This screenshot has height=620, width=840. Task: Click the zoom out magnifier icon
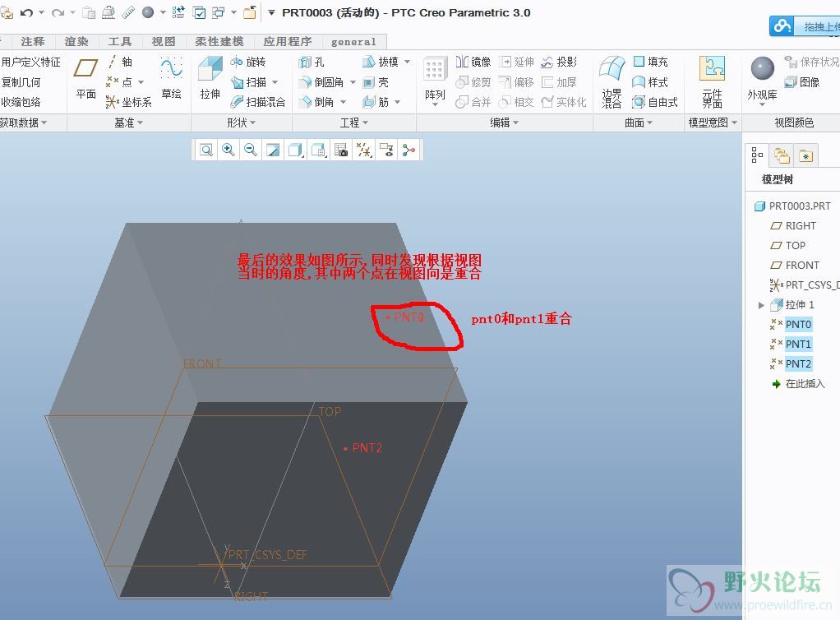pos(250,150)
